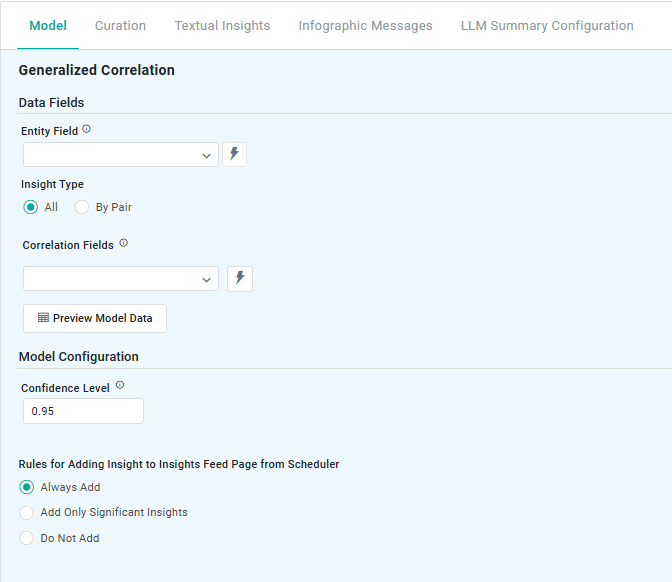Click the Preview Model Data button
The height and width of the screenshot is (582, 672).
click(x=95, y=318)
